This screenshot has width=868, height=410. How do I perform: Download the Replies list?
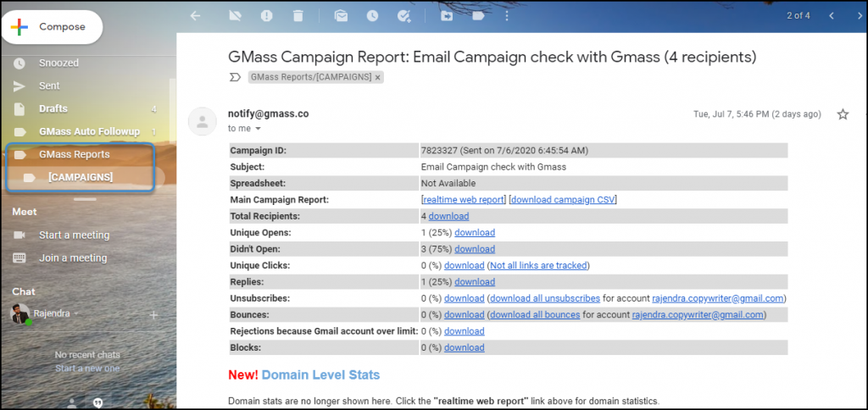pos(475,281)
